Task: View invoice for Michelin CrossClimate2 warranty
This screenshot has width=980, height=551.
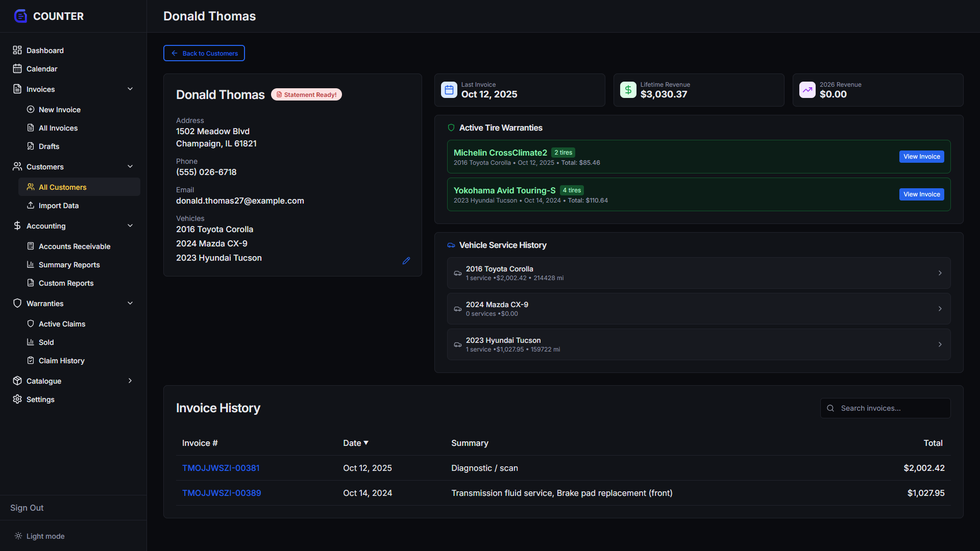Action: coord(921,157)
